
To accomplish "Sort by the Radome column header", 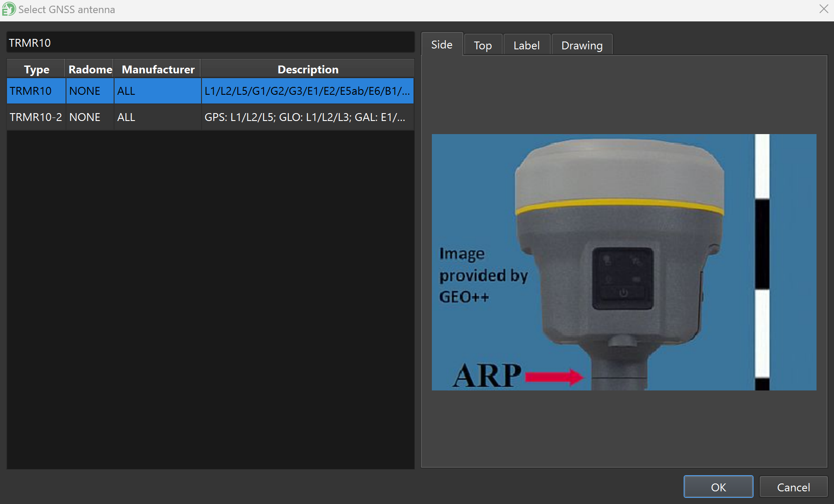I will [90, 69].
